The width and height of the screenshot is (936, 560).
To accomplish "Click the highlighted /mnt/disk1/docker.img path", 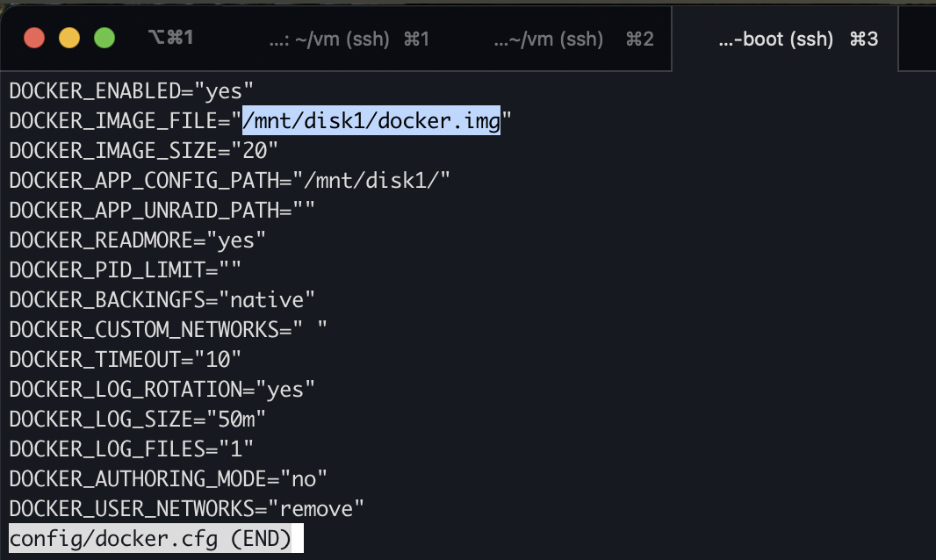I will point(371,120).
